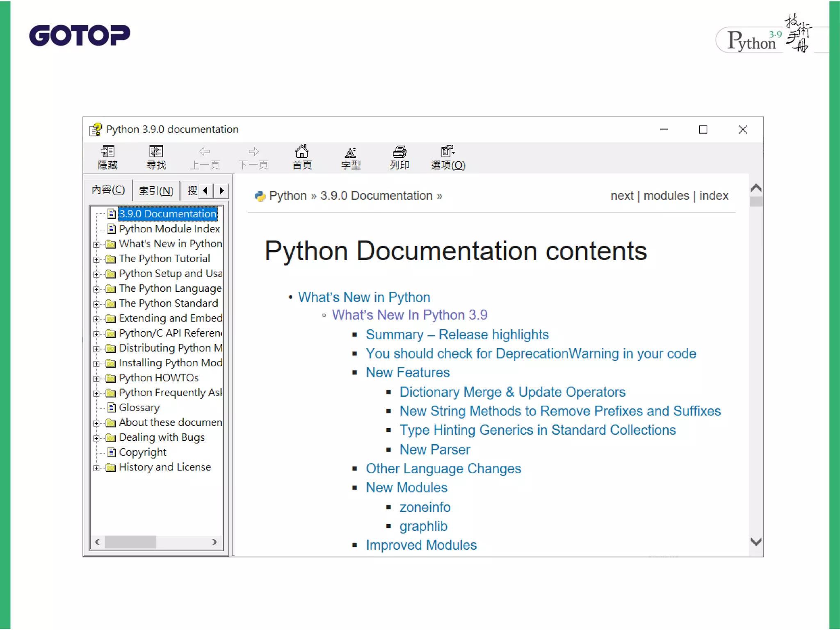Click the folder icon of History and License
This screenshot has height=630, width=840.
click(111, 468)
